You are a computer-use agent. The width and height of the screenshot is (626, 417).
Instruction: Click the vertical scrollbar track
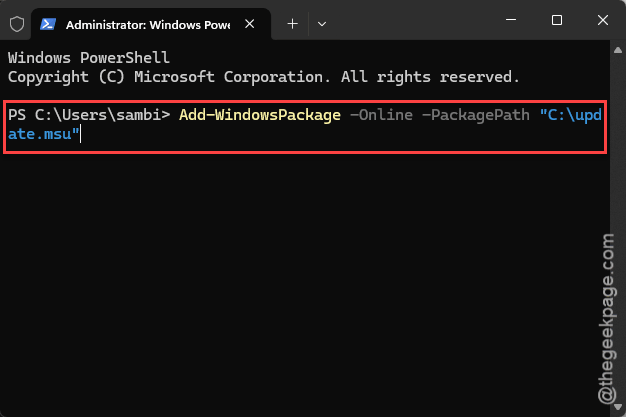pos(618,228)
